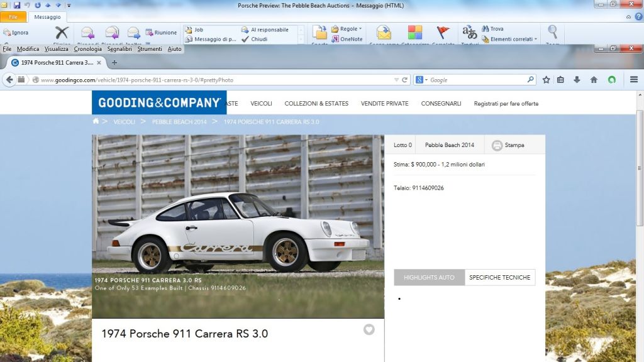Click Trova binoculars in the ribbon
The image size is (644, 362).
click(492, 29)
